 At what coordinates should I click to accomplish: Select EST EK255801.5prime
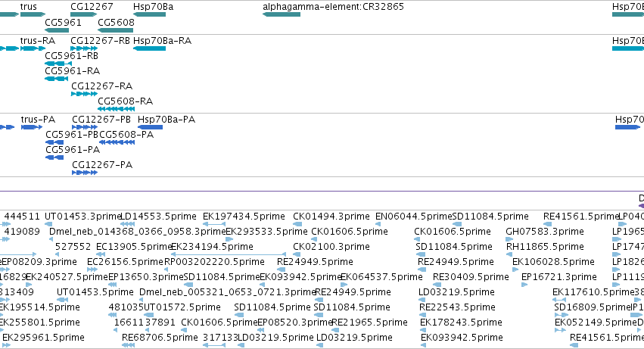click(x=39, y=323)
